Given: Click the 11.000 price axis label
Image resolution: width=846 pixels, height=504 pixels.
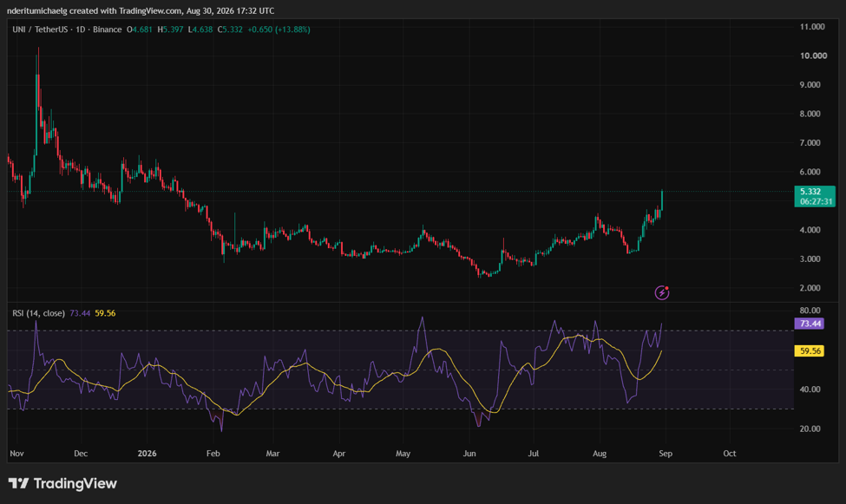Looking at the screenshot, I should (x=812, y=26).
